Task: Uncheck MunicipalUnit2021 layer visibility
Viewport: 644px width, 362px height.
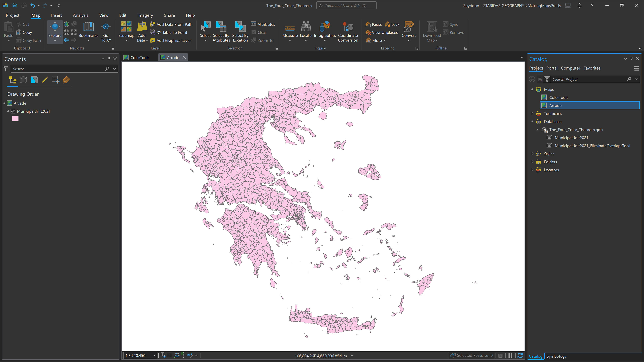Action: pyautogui.click(x=13, y=111)
